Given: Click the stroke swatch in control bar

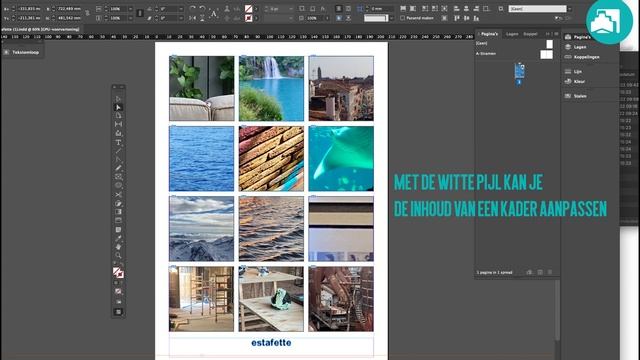Looking at the screenshot, I should coord(248,18).
